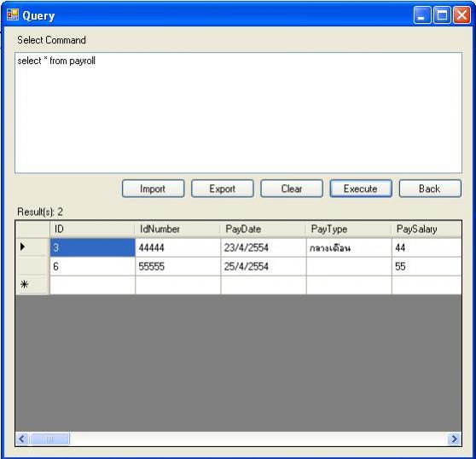Click the scroll right arrow of grid
The width and height of the screenshot is (476, 459).
(454, 439)
